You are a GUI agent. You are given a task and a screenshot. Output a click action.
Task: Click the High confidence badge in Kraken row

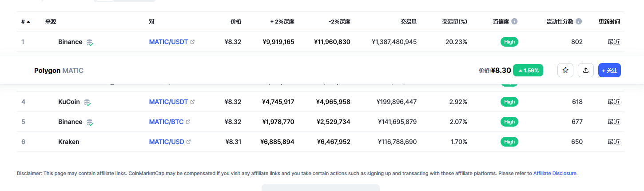coord(509,142)
